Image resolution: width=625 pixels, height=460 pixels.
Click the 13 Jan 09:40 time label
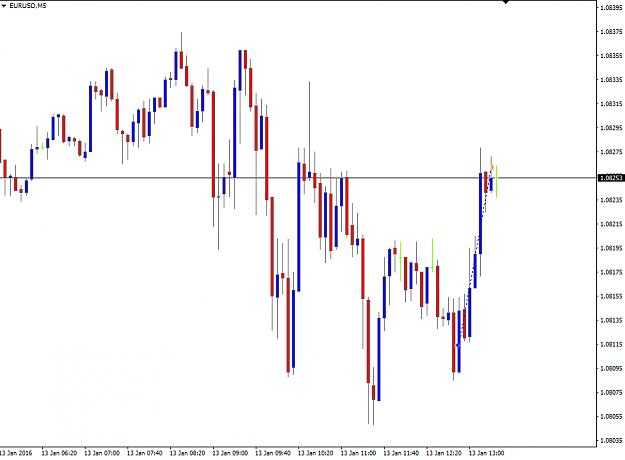pyautogui.click(x=273, y=453)
